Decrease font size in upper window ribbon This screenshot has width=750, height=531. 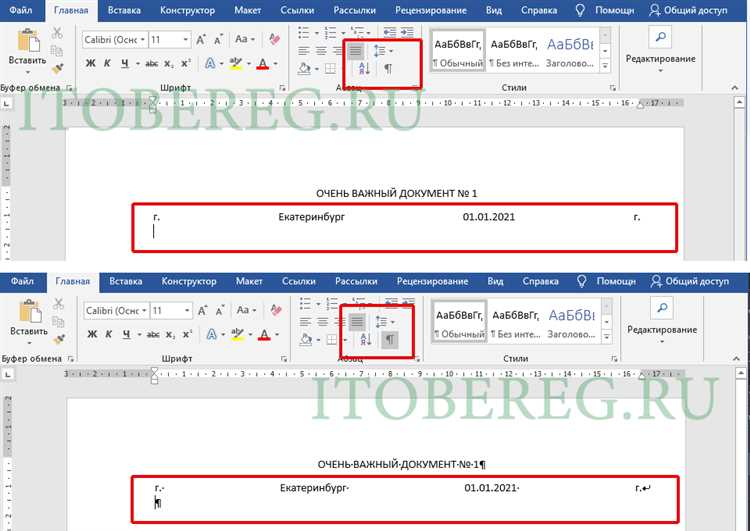click(x=219, y=39)
